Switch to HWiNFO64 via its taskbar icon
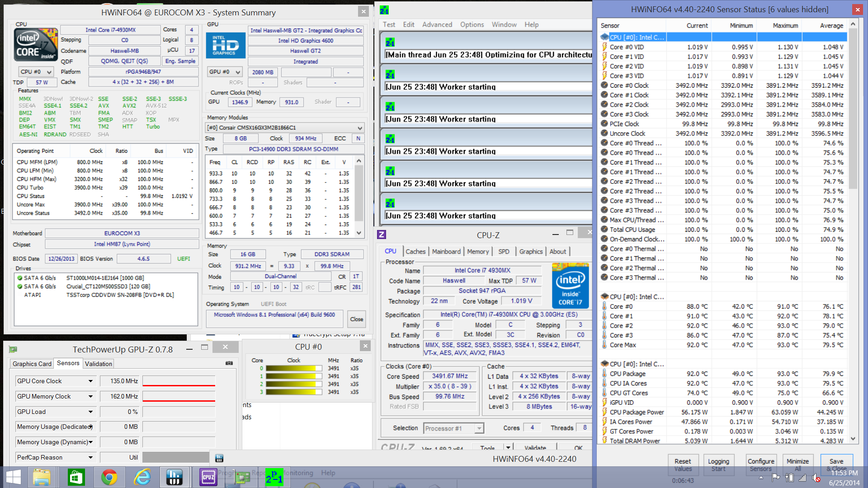 [175, 477]
